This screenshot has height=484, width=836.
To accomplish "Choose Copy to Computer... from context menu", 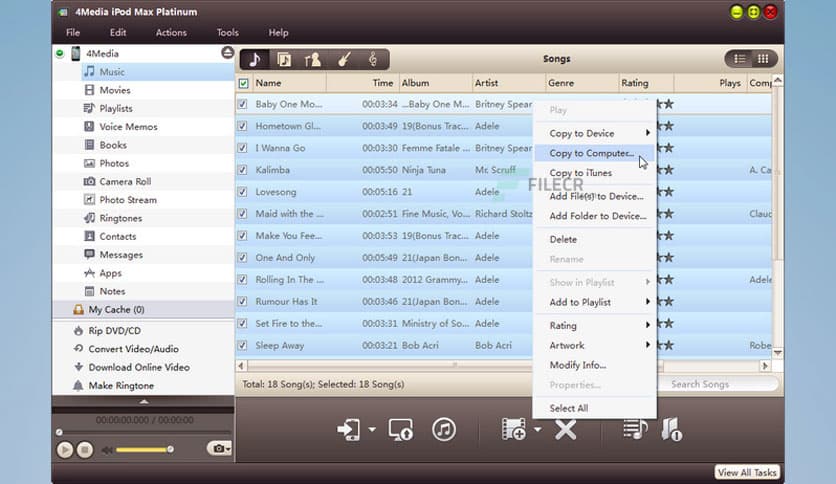I will (x=594, y=153).
